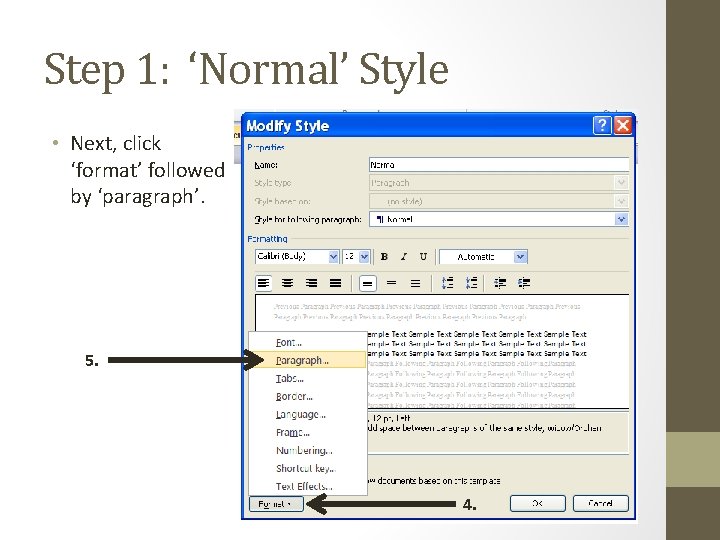
Task: Open the Automatic font color dropdown
Action: 520,257
